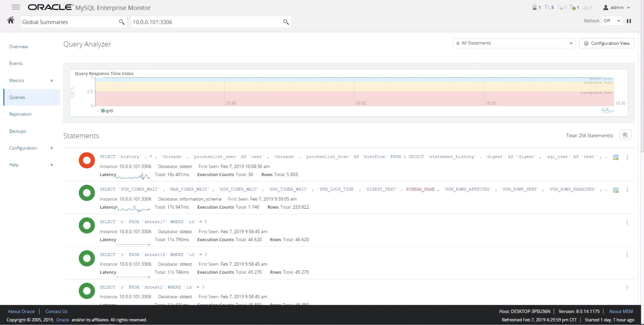Expand the admin user menu arrow
This screenshot has height=325, width=644.
pos(628,8)
